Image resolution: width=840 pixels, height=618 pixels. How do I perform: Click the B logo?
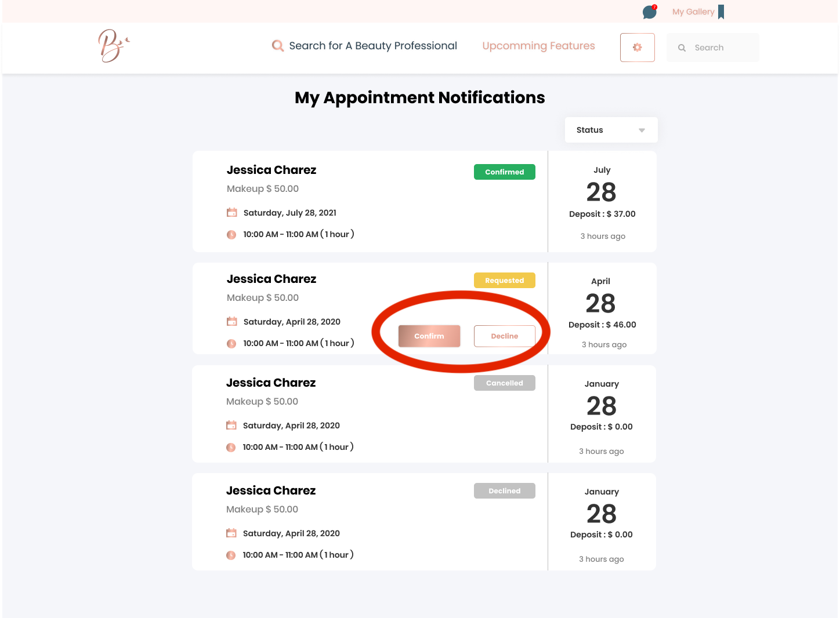pos(113,46)
